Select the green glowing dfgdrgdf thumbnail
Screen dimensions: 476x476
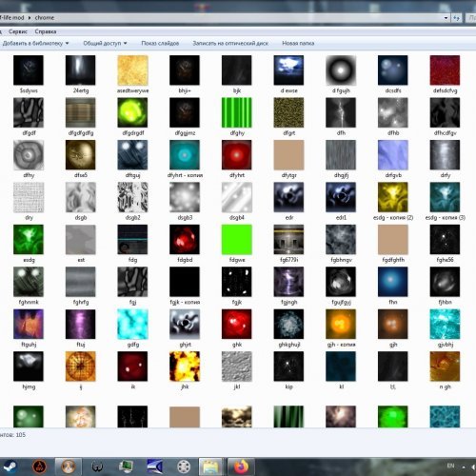click(x=132, y=112)
